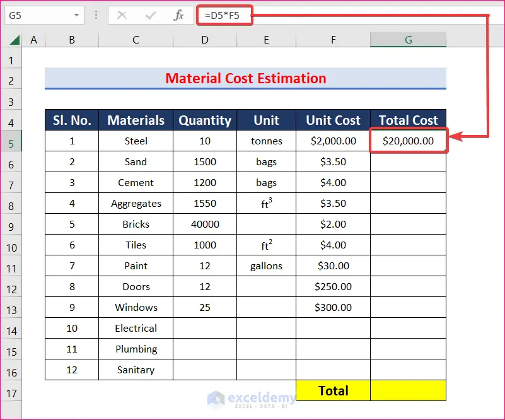Select column F header

coord(334,40)
